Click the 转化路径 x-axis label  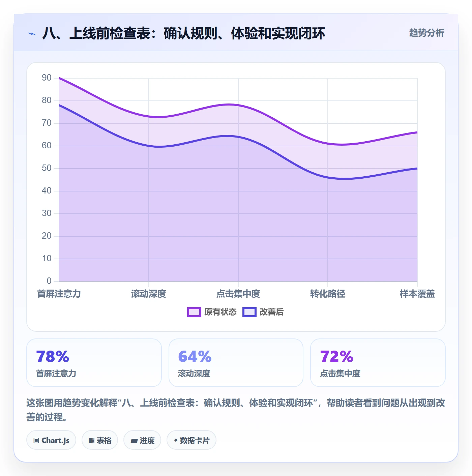(x=328, y=294)
